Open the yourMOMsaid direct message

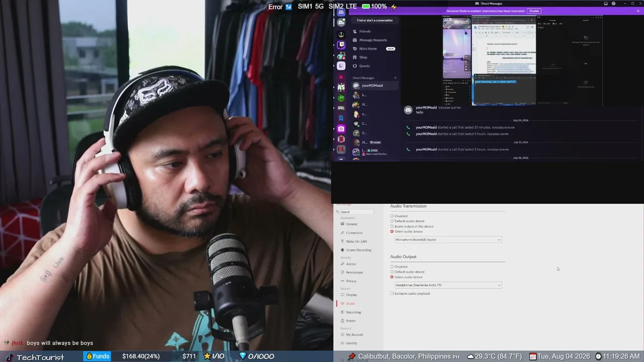375,85
